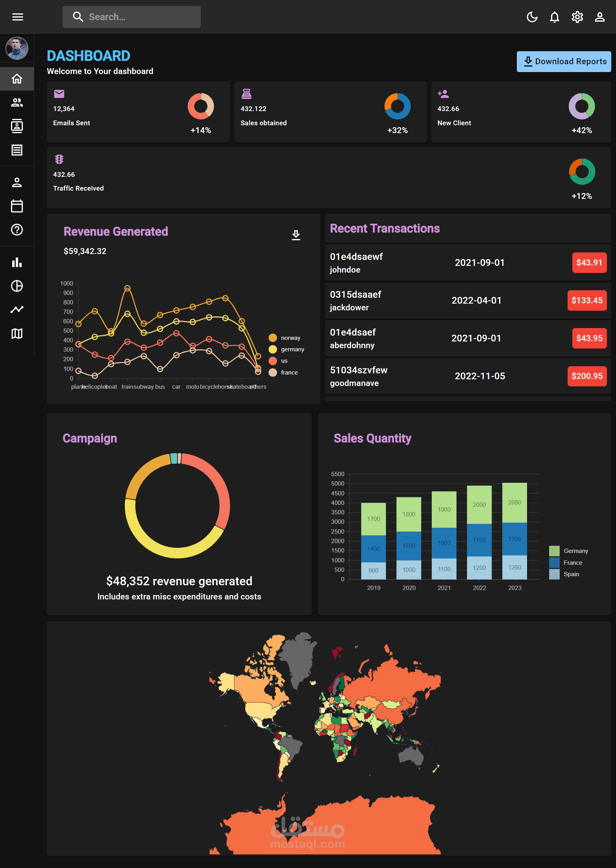Click the 1400 France bar segment in 2019
This screenshot has width=616, height=868.
pos(374,549)
